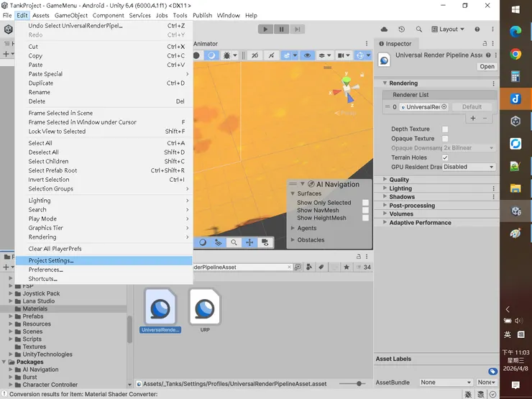Toggle Show Only Selected in AI Navigation

tap(365, 203)
